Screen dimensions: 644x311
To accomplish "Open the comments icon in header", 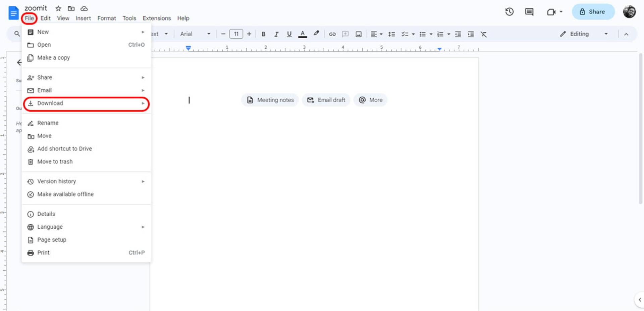I will tap(529, 12).
